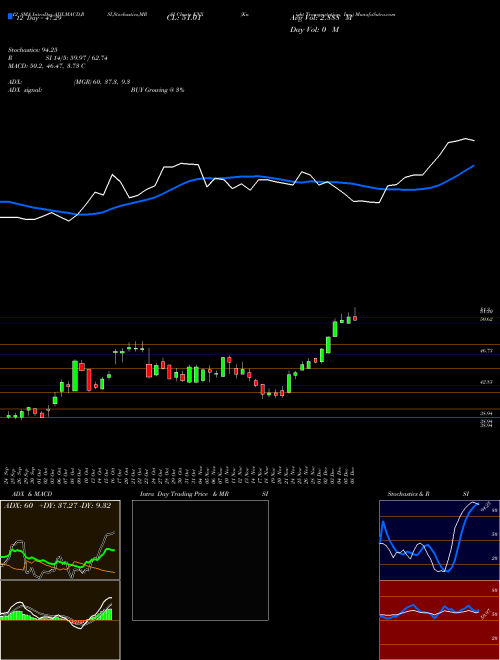Click the peak of the white price line
Image resolution: width=500 pixels, height=660 pixels.
465,138
